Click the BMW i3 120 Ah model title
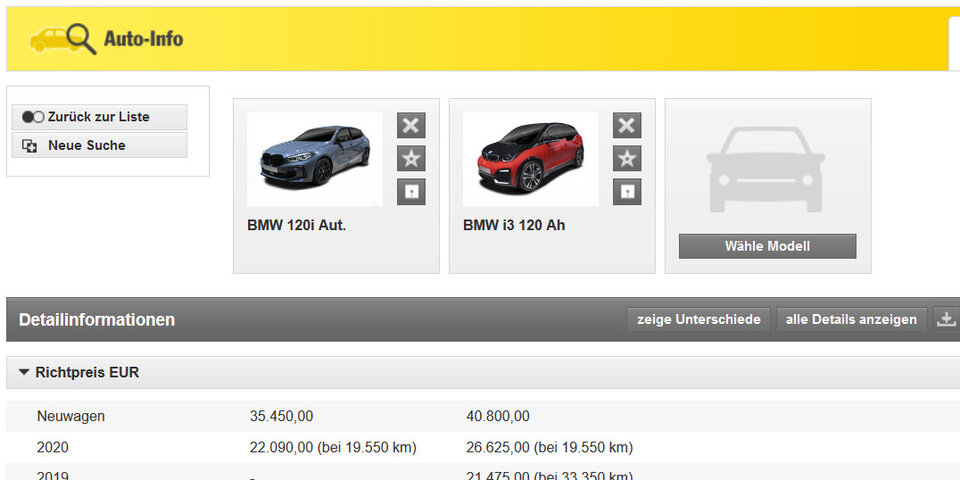The height and width of the screenshot is (480, 960). pyautogui.click(x=514, y=225)
